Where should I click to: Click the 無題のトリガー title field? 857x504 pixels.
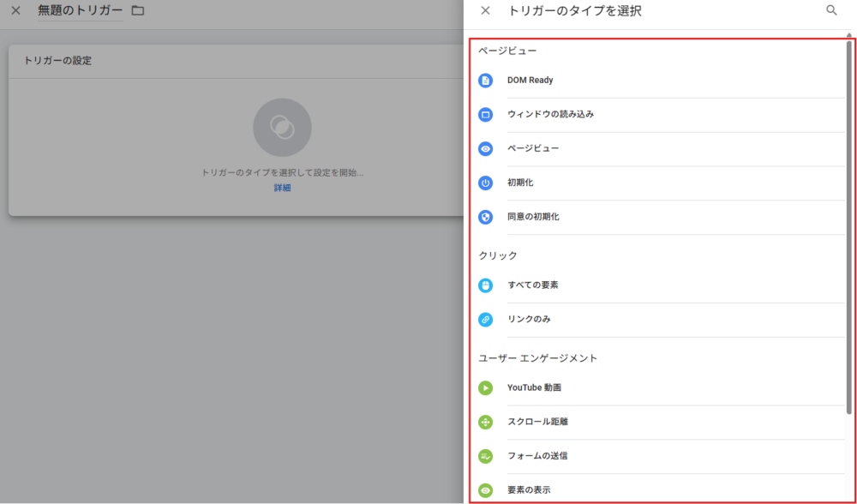click(x=80, y=11)
